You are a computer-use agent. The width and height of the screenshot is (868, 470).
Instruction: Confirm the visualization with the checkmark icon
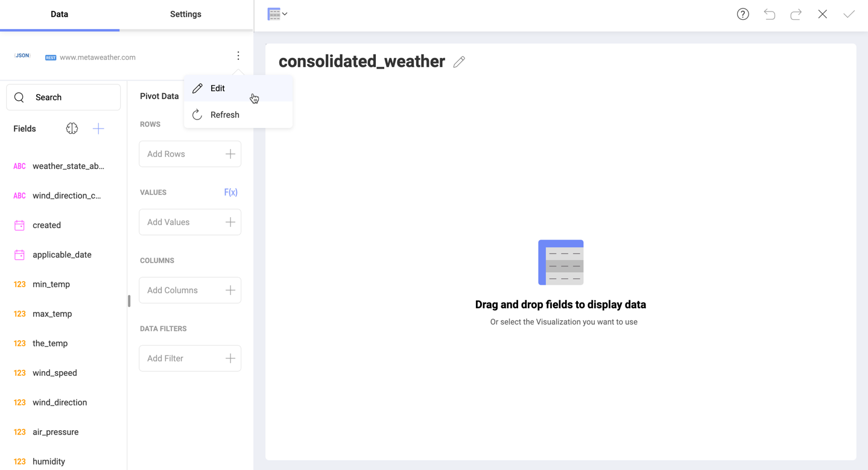pos(849,14)
